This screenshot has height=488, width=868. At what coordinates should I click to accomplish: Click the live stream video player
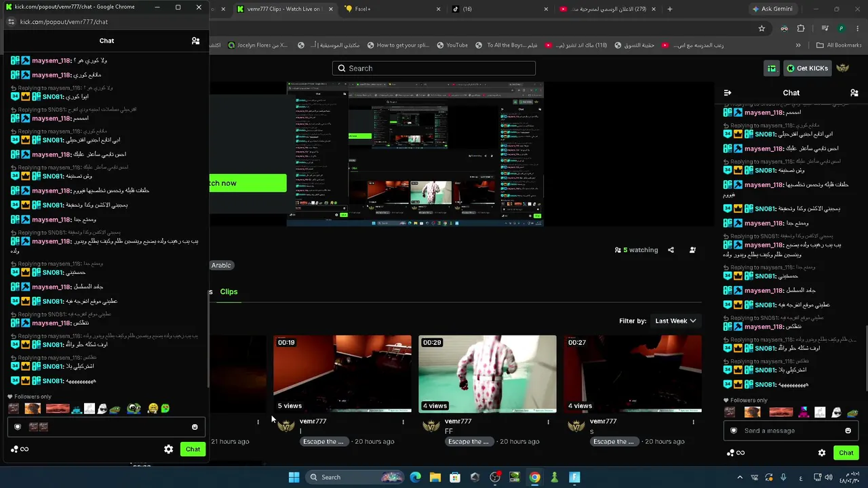click(x=415, y=155)
